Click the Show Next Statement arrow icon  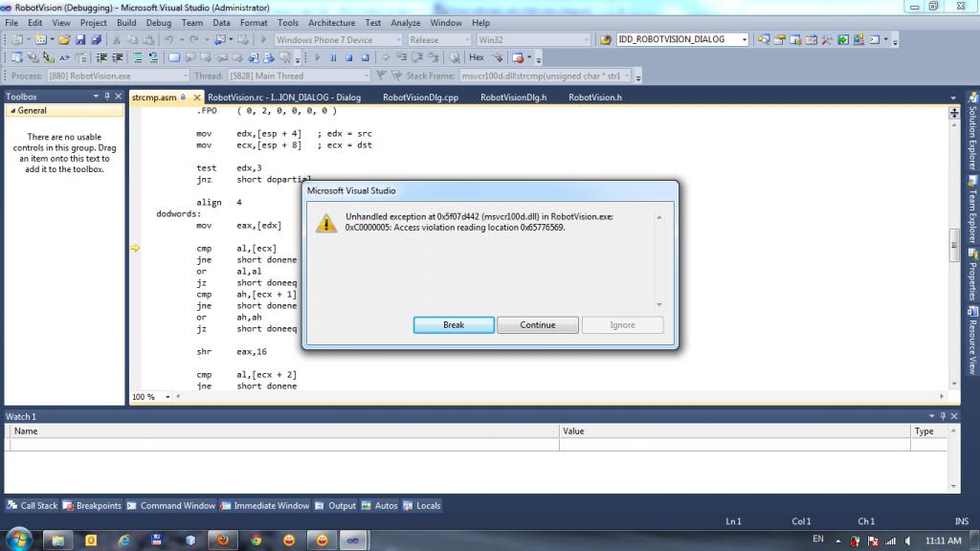[386, 57]
